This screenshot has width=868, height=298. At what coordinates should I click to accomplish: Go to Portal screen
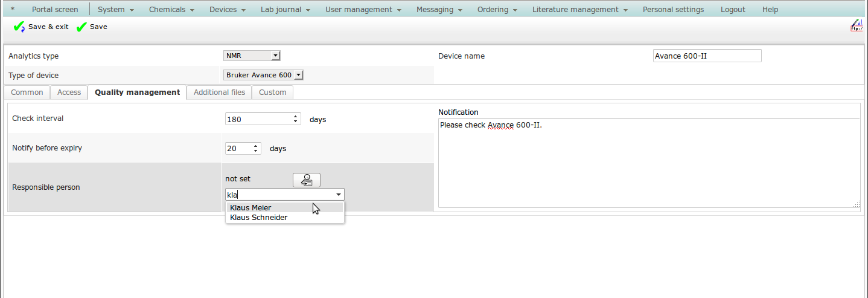click(x=55, y=10)
